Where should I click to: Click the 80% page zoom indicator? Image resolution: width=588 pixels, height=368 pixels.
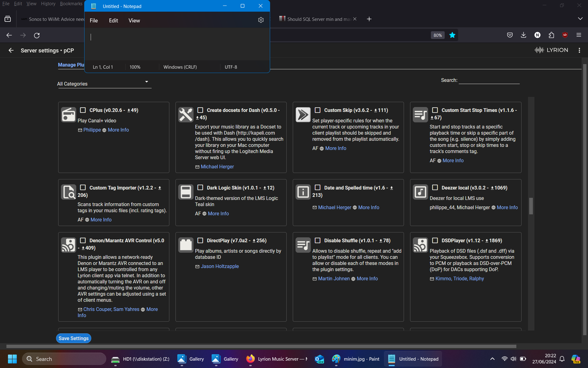[x=437, y=35]
